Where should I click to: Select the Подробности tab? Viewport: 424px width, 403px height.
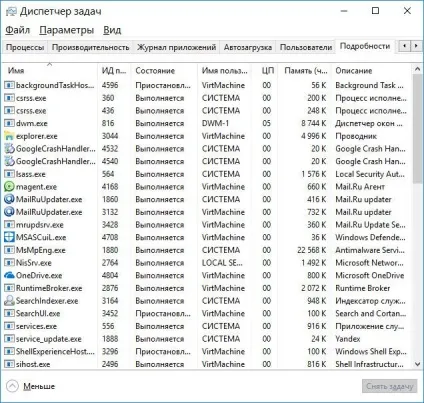click(x=365, y=46)
